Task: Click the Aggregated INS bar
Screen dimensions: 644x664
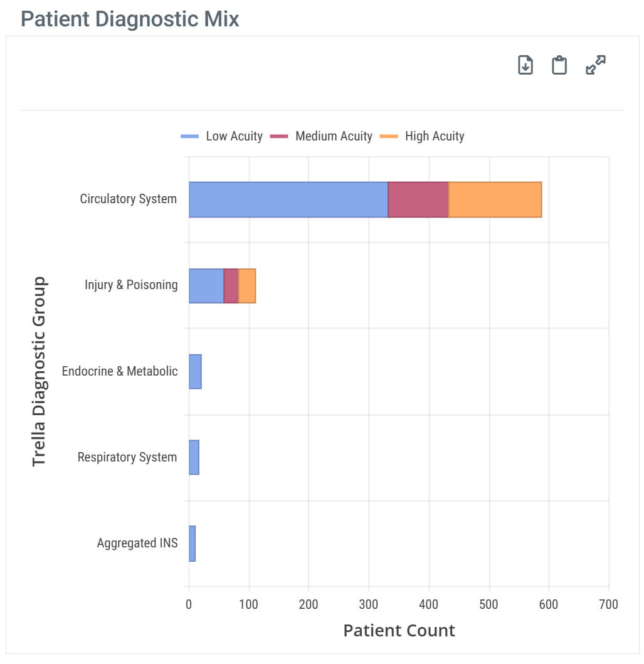Action: [192, 544]
